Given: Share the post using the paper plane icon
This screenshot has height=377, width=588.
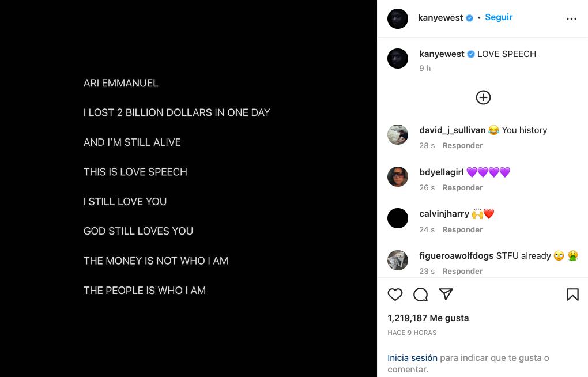Looking at the screenshot, I should (446, 294).
